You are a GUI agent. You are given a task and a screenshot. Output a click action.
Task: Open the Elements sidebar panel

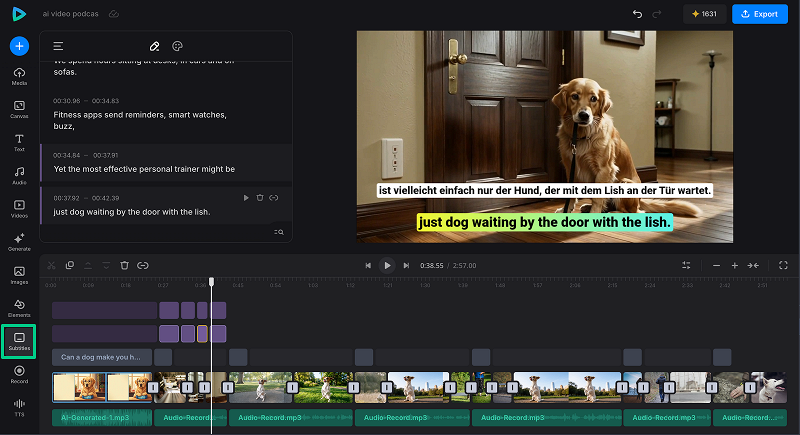(19, 309)
